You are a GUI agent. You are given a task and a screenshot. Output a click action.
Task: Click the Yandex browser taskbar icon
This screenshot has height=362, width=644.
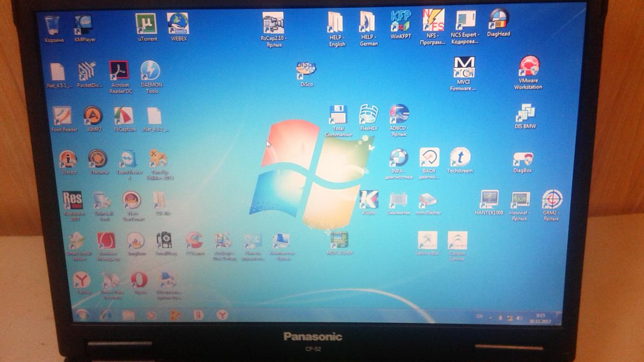point(222,315)
